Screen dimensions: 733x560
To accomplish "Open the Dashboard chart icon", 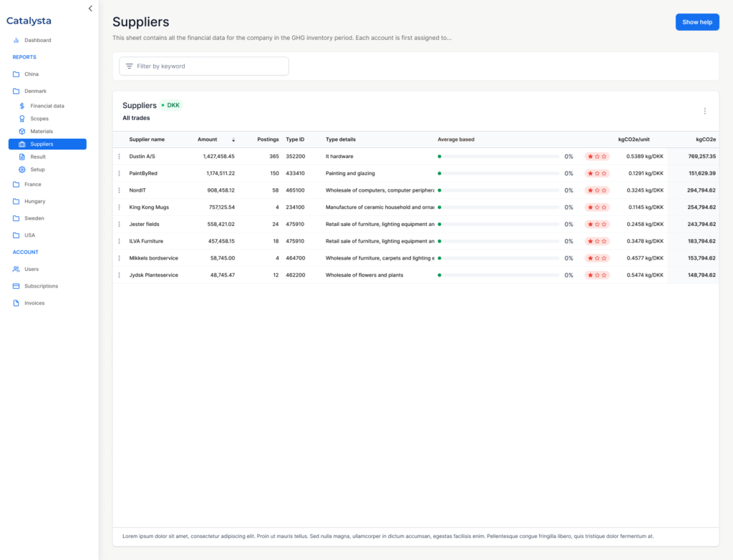I will point(16,40).
